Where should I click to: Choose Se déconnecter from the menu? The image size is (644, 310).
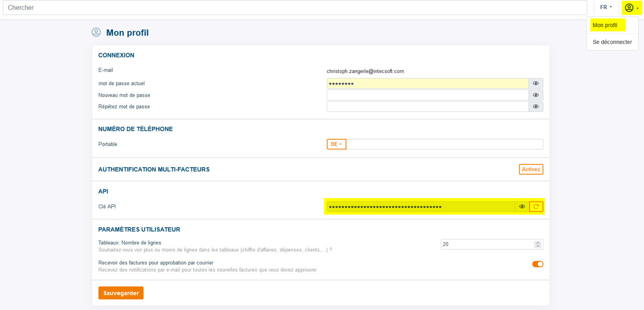tap(612, 42)
